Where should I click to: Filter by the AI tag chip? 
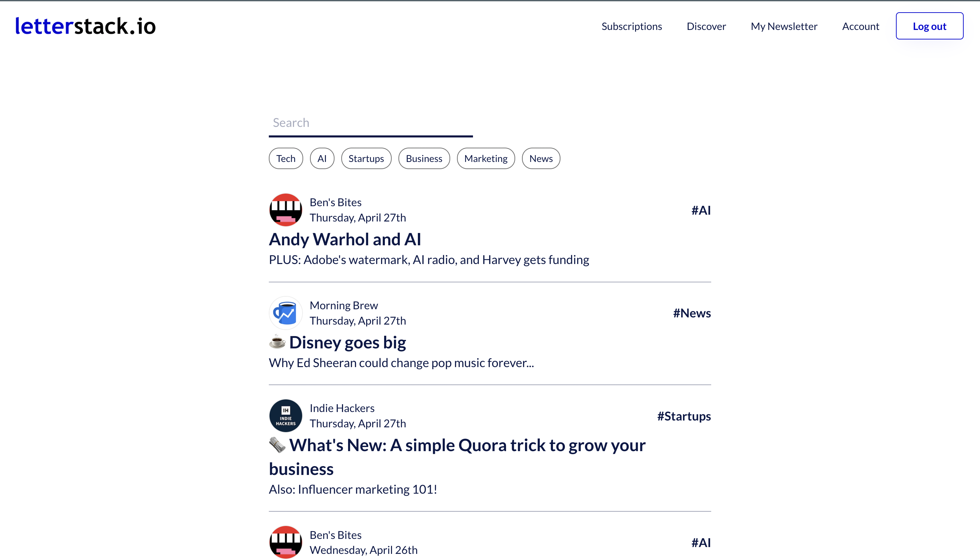pyautogui.click(x=322, y=159)
